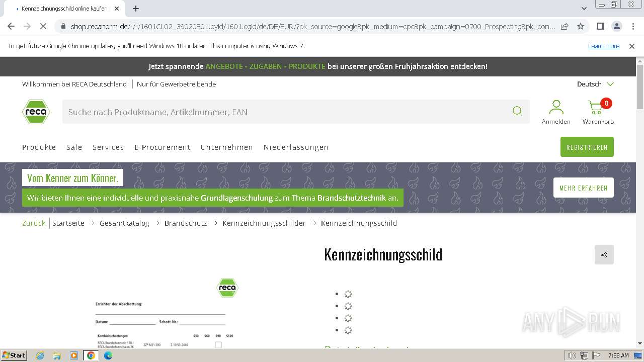The width and height of the screenshot is (644, 362).
Task: Click the network tray icon
Action: pyautogui.click(x=584, y=355)
